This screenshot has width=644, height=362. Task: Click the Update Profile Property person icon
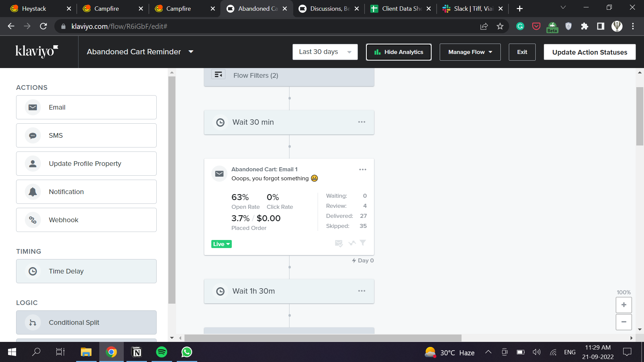33,164
